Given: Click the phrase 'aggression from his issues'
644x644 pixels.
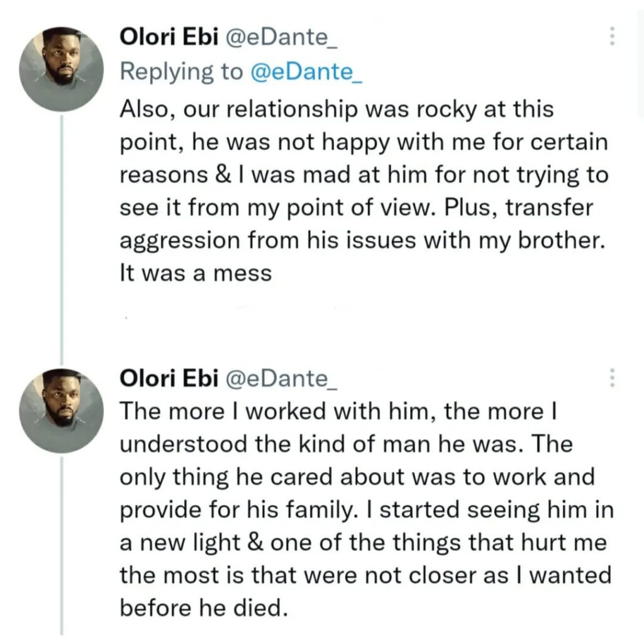Looking at the screenshot, I should click(268, 241).
